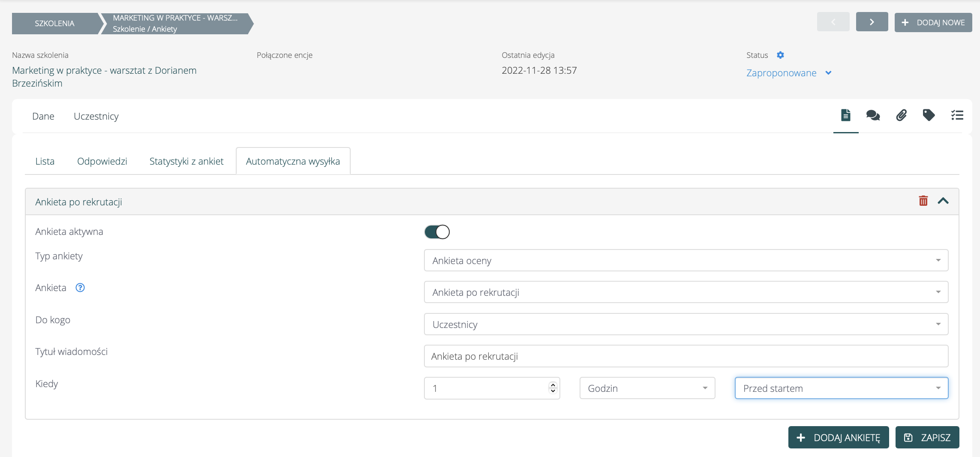Click the Tytuł wiadomości text field

tap(686, 356)
